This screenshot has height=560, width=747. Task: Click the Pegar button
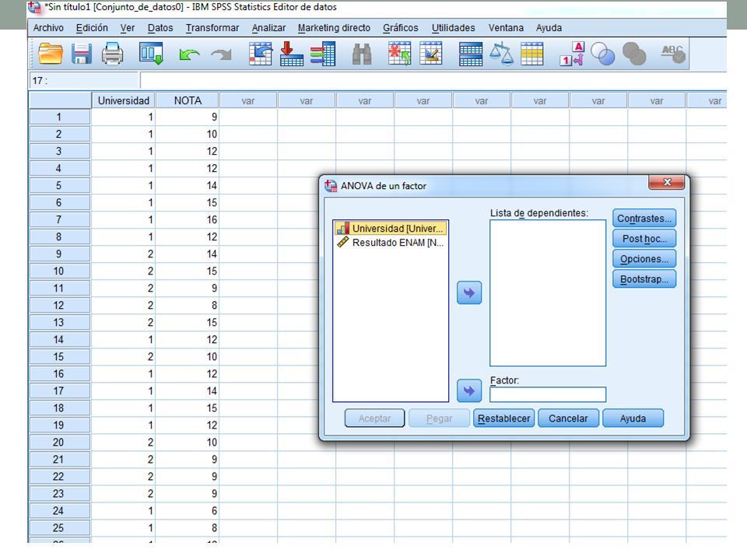point(439,418)
